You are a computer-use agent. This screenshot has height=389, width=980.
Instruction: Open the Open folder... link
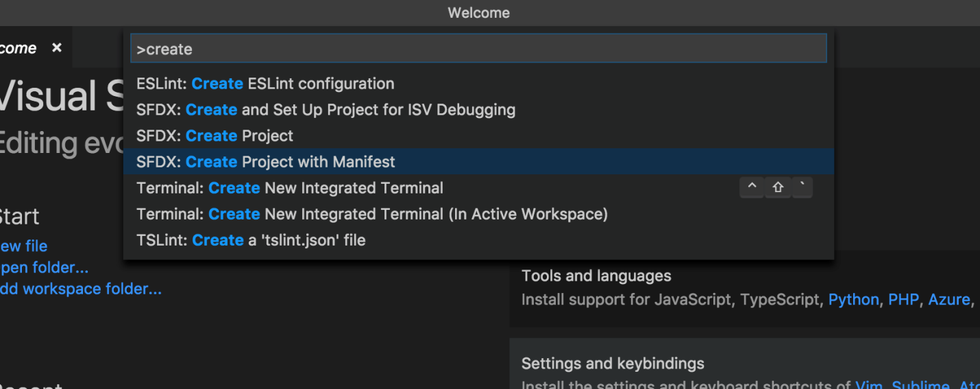coord(44,267)
